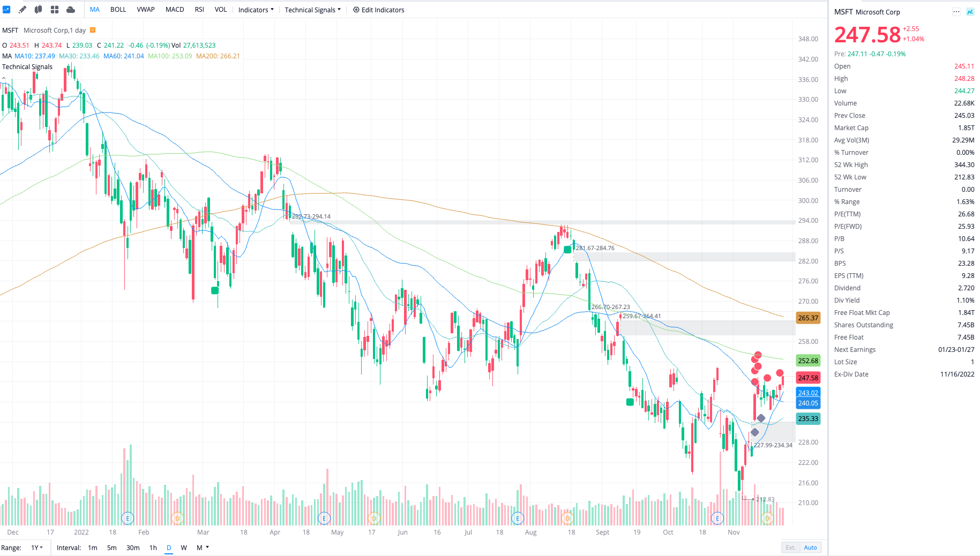Screen dimensions: 980x556
Task: Enable the BOLL indicator
Action: 118,9
